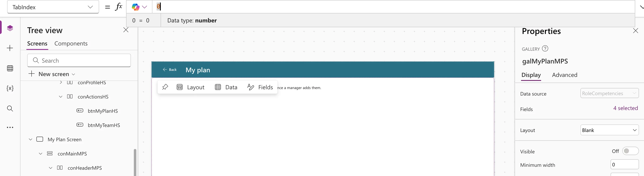This screenshot has width=644, height=176.
Task: Click the New screen button
Action: (52, 74)
